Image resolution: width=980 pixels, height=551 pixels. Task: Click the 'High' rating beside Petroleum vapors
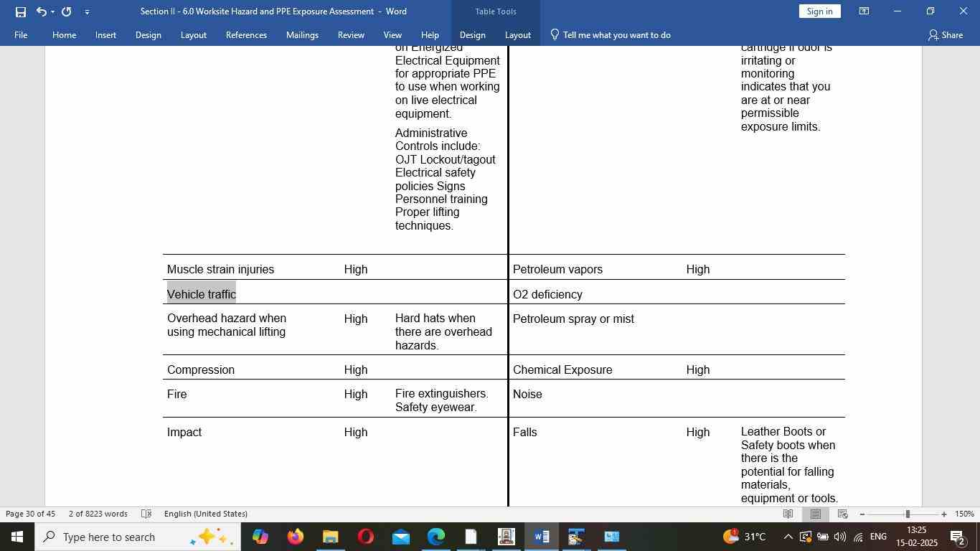point(698,269)
